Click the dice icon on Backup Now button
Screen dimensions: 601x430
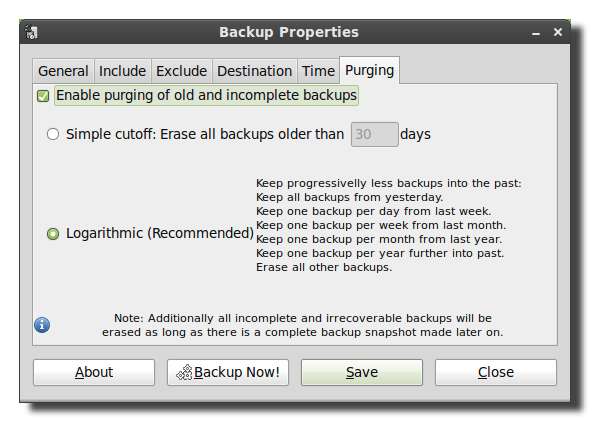183,373
